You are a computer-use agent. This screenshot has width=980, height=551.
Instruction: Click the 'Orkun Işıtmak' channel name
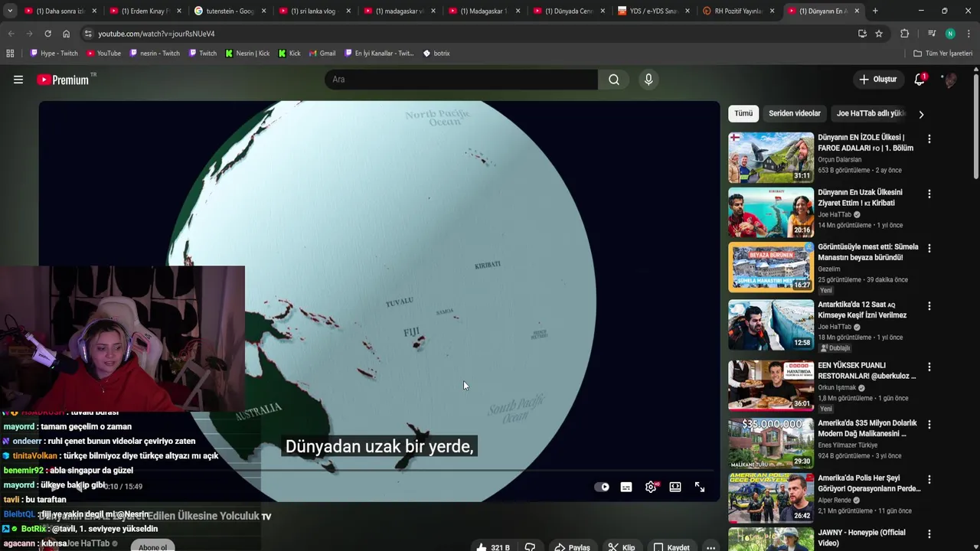[837, 388]
